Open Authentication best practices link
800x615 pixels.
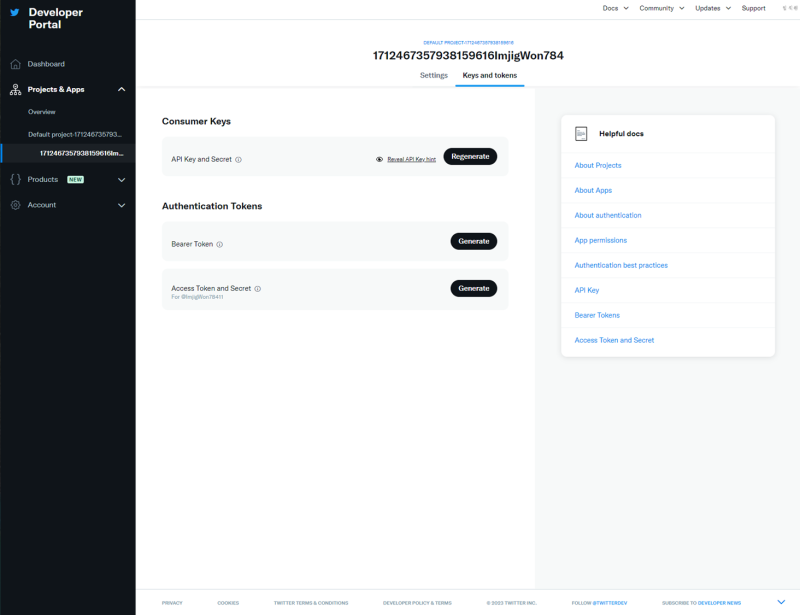tap(621, 265)
